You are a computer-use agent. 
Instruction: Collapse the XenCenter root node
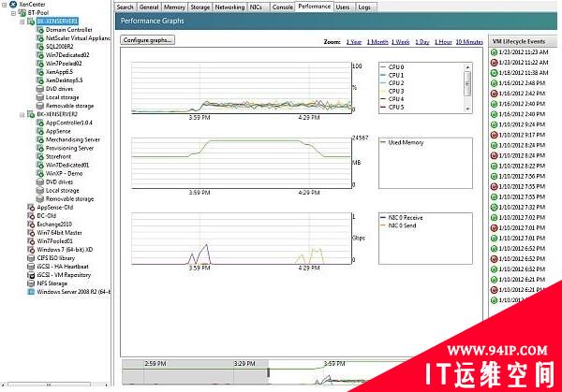pos(5,5)
